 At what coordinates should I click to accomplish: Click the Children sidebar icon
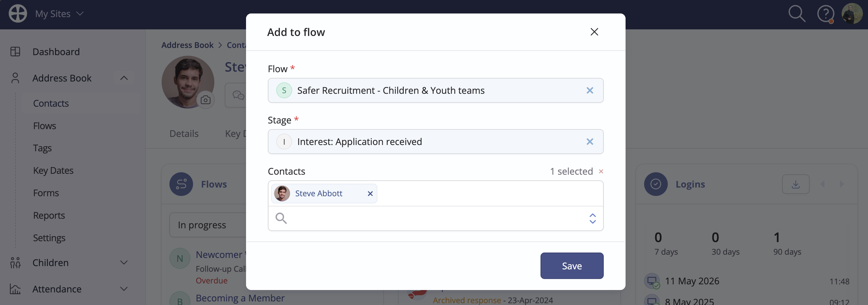[15, 262]
